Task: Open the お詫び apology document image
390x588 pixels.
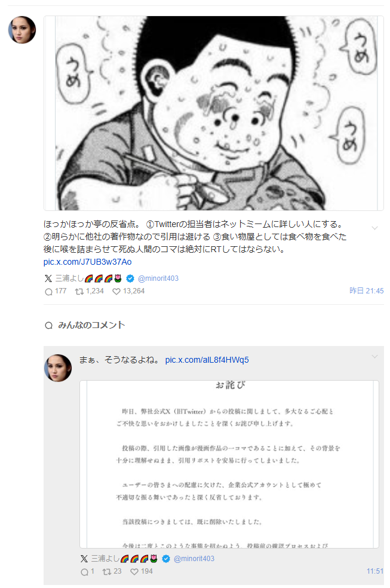Action: 229,464
